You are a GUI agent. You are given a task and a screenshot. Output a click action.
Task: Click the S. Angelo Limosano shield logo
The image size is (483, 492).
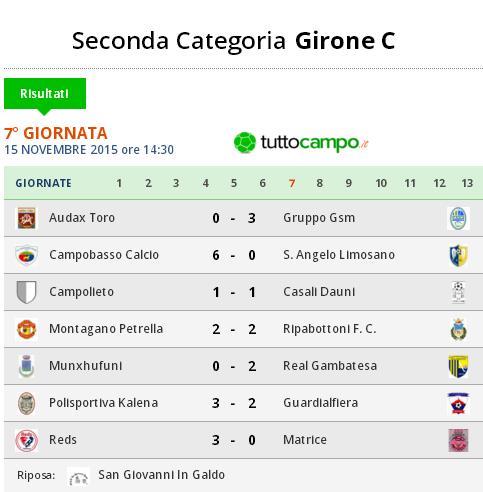click(x=458, y=255)
